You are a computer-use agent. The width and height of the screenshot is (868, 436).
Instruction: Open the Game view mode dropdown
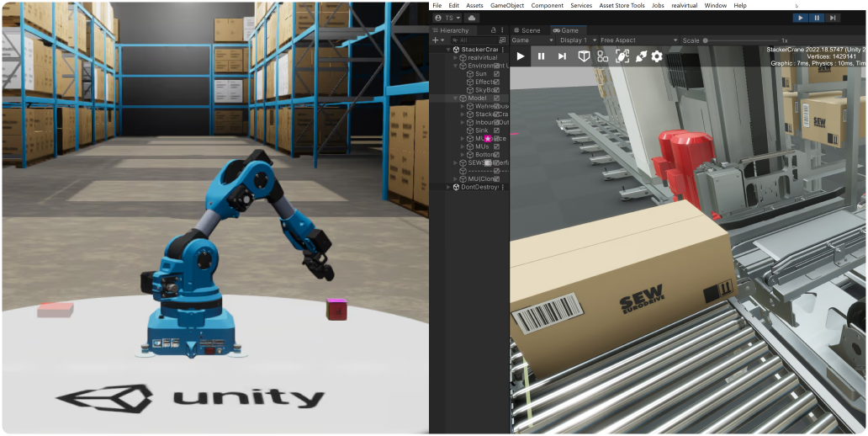pyautogui.click(x=532, y=40)
